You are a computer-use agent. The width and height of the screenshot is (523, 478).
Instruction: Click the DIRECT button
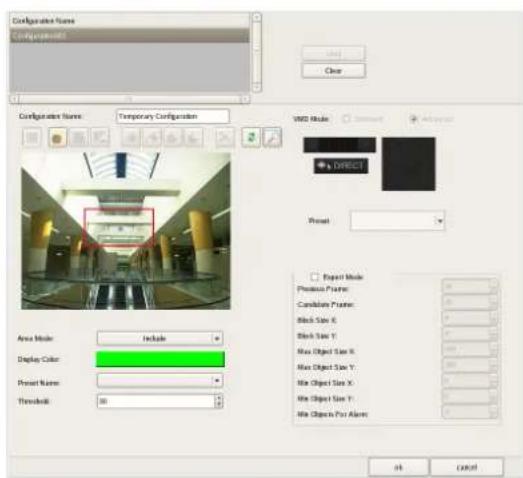341,166
